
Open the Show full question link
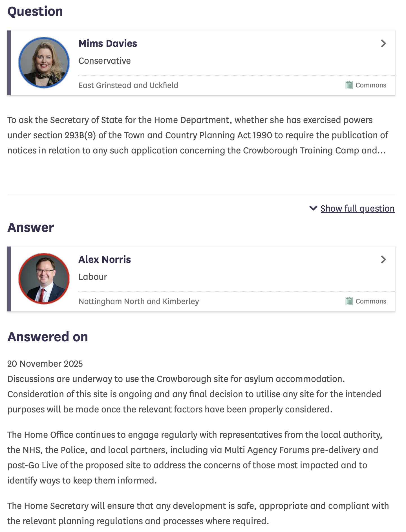[x=358, y=208]
